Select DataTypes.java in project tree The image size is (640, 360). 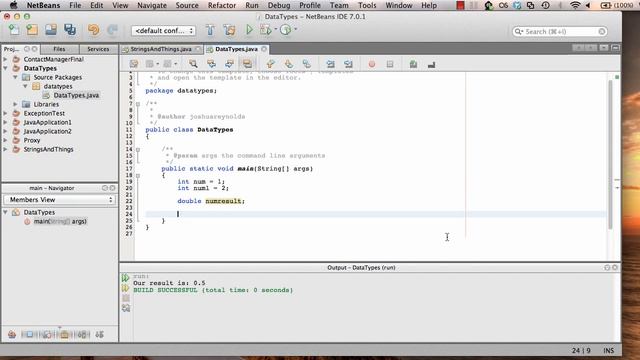76,95
